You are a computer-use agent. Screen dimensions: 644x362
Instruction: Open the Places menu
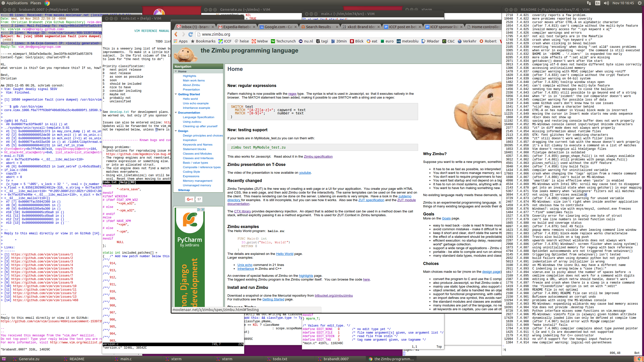(36, 3)
